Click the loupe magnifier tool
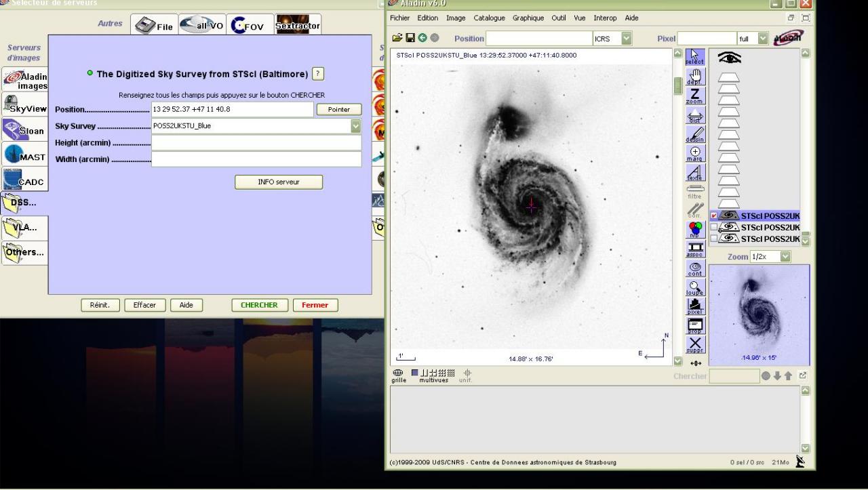 (695, 287)
